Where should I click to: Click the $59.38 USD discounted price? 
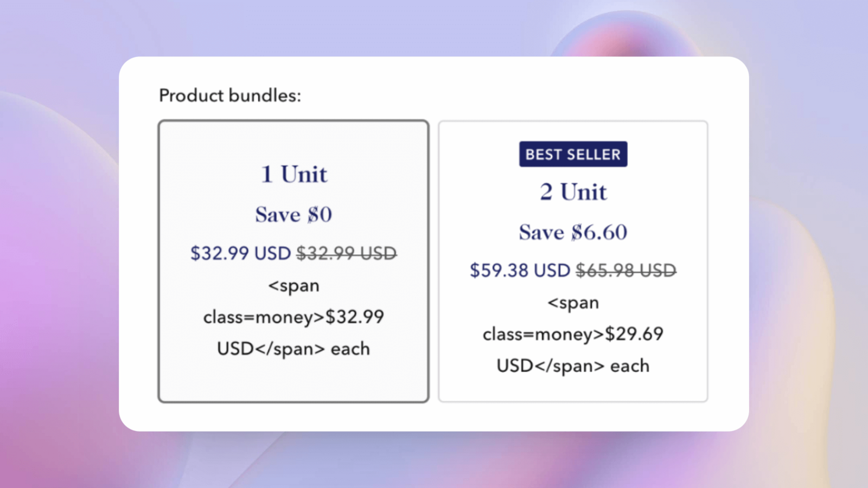click(x=520, y=271)
